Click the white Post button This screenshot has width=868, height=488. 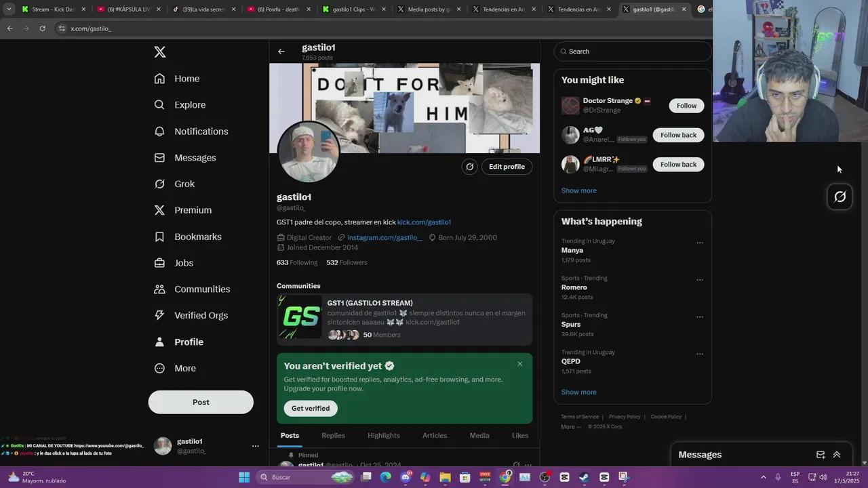coord(201,402)
